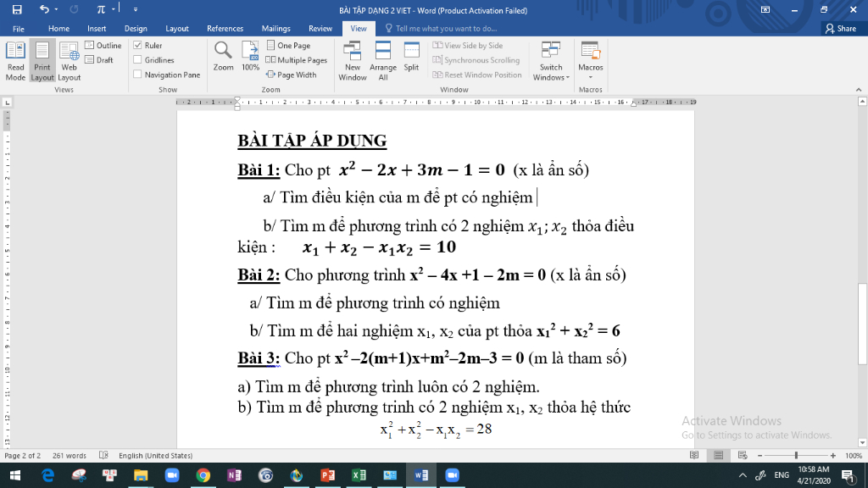The width and height of the screenshot is (868, 488).
Task: Enable the Gridlines checkbox
Action: (138, 60)
